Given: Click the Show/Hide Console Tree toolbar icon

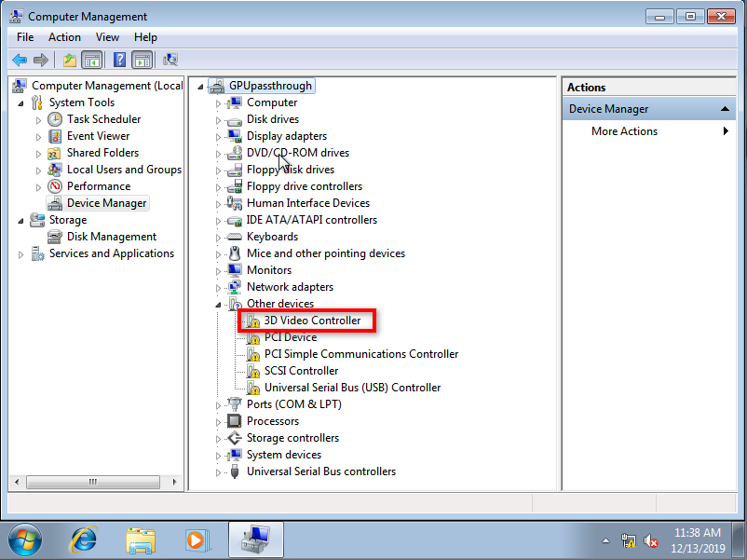Looking at the screenshot, I should [93, 59].
